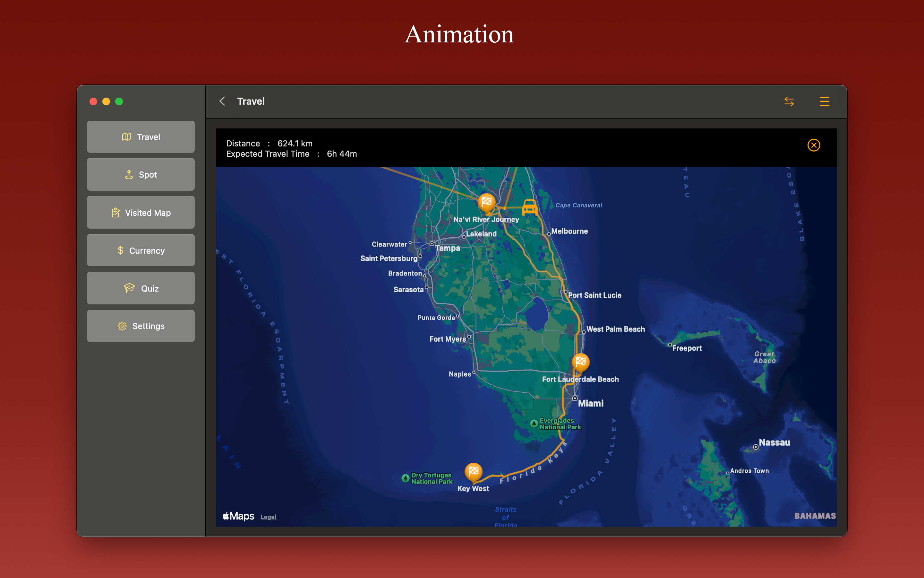The width and height of the screenshot is (924, 578).
Task: Click the Naples label on map
Action: click(460, 374)
